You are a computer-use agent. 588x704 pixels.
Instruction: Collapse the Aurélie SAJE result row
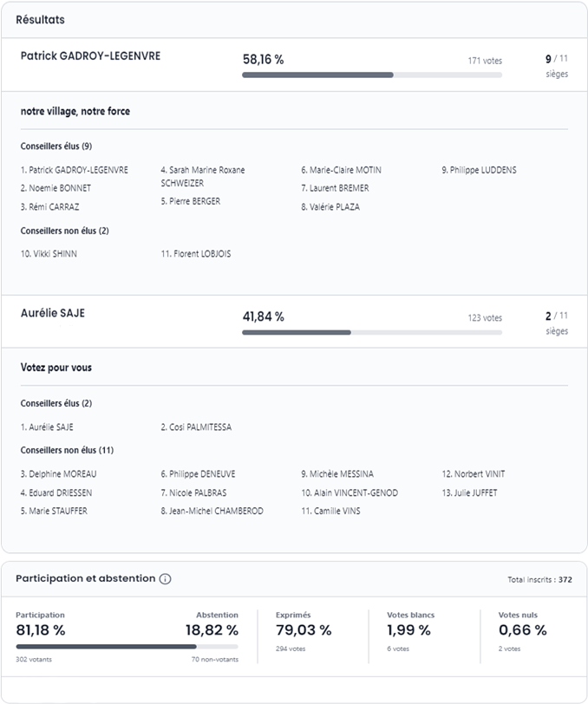[53, 314]
